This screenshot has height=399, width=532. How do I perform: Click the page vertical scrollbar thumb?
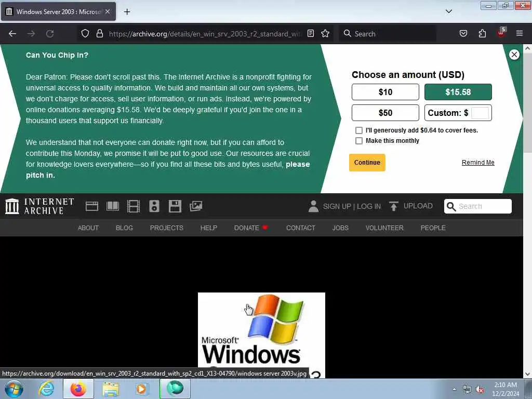(528, 102)
